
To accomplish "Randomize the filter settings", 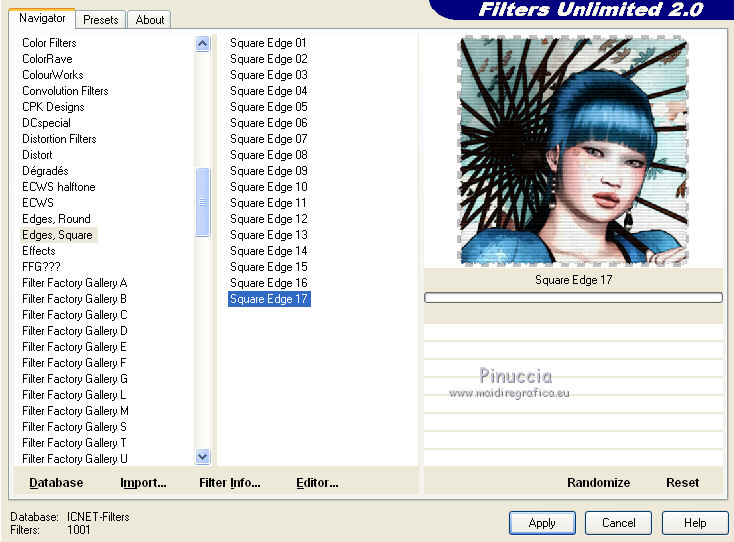I will click(598, 483).
